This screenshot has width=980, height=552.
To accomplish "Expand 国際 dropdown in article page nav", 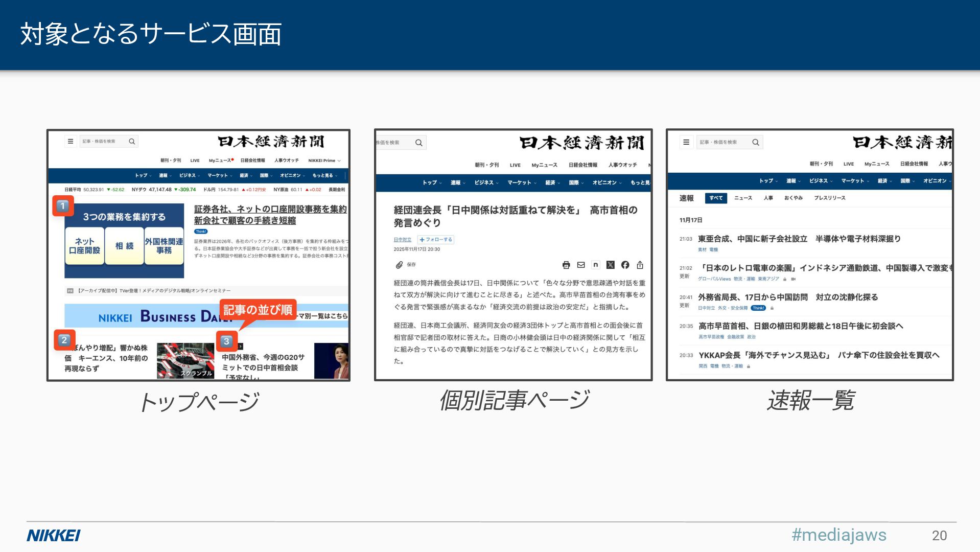I will pos(576,182).
